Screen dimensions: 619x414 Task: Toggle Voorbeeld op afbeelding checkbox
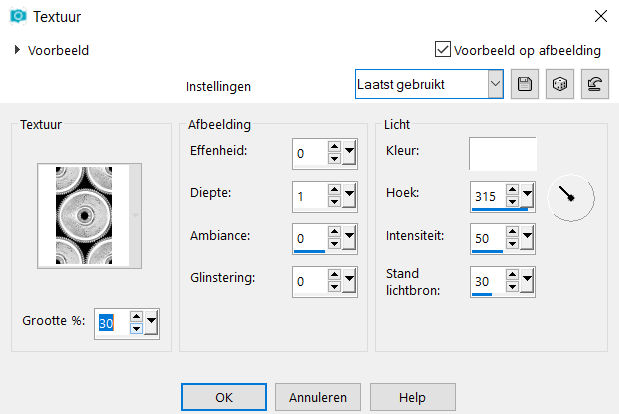[443, 50]
